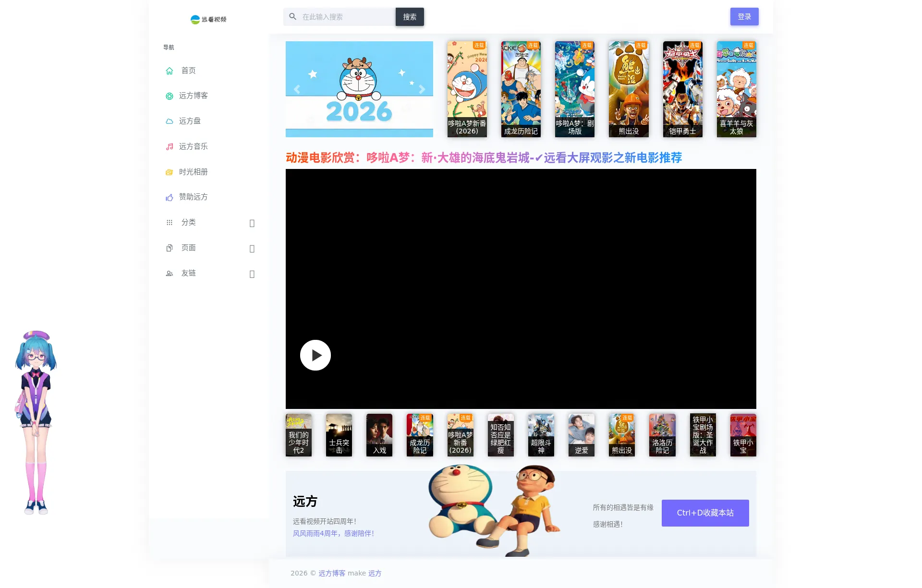
Task: Click the 分类 grid icon
Action: [170, 223]
